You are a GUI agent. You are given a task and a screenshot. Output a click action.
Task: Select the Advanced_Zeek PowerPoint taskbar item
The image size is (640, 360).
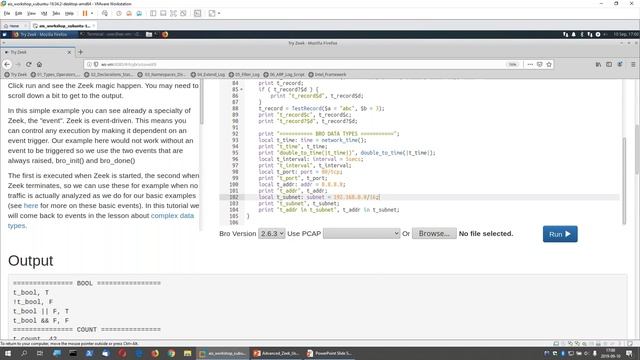click(276, 353)
